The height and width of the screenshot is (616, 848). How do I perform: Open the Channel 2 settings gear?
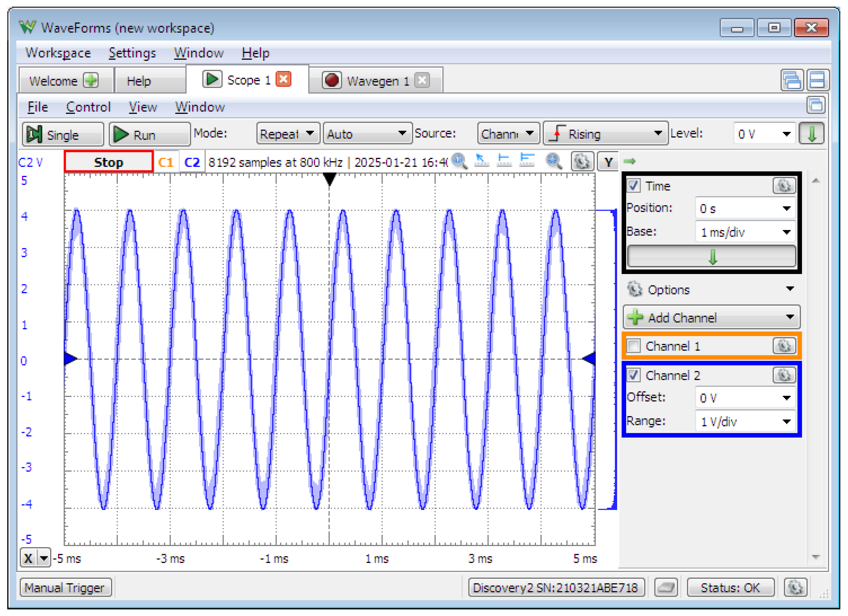[784, 375]
